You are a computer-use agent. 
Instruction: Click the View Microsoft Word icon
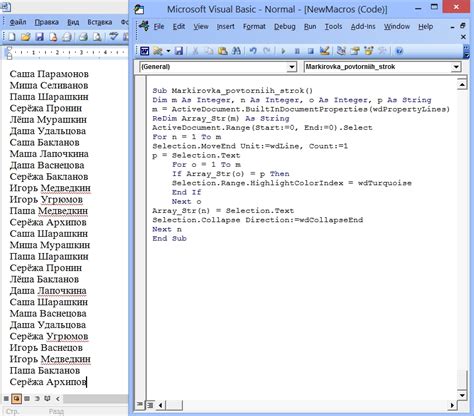click(x=145, y=51)
